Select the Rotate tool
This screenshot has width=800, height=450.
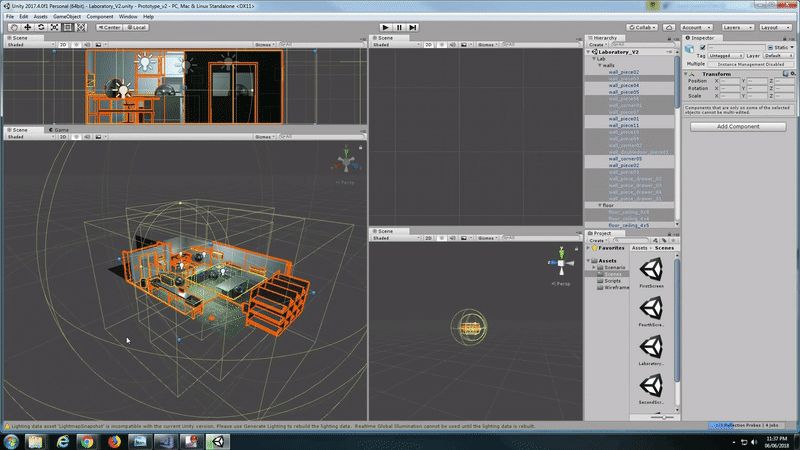pos(41,27)
